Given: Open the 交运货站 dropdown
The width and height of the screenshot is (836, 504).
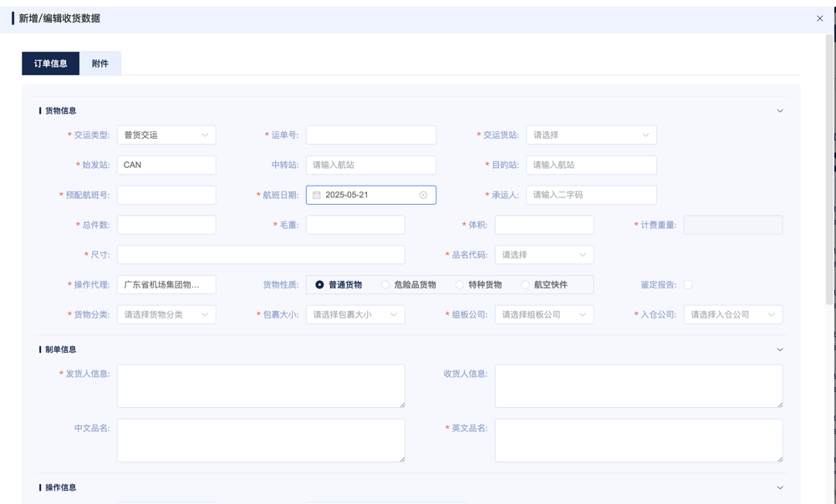Looking at the screenshot, I should pyautogui.click(x=591, y=135).
